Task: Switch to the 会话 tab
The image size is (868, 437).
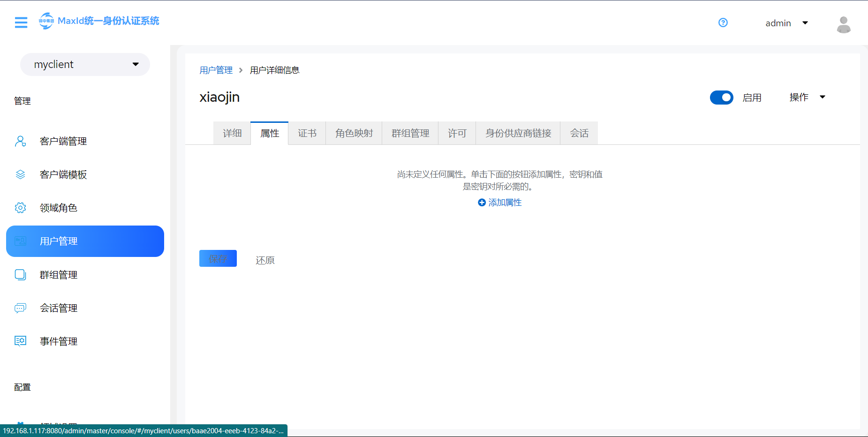Action: pyautogui.click(x=579, y=133)
